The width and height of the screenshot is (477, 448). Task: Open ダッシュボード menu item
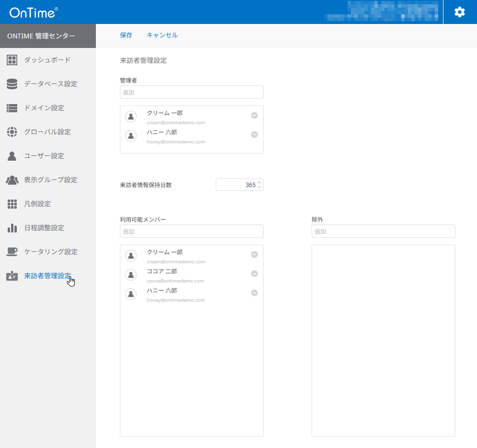tap(48, 60)
